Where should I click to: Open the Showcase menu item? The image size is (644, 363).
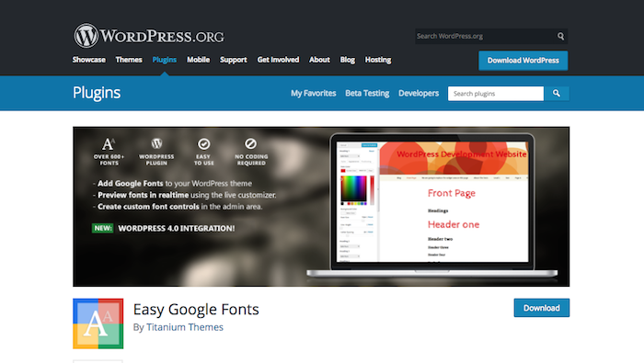click(x=88, y=60)
